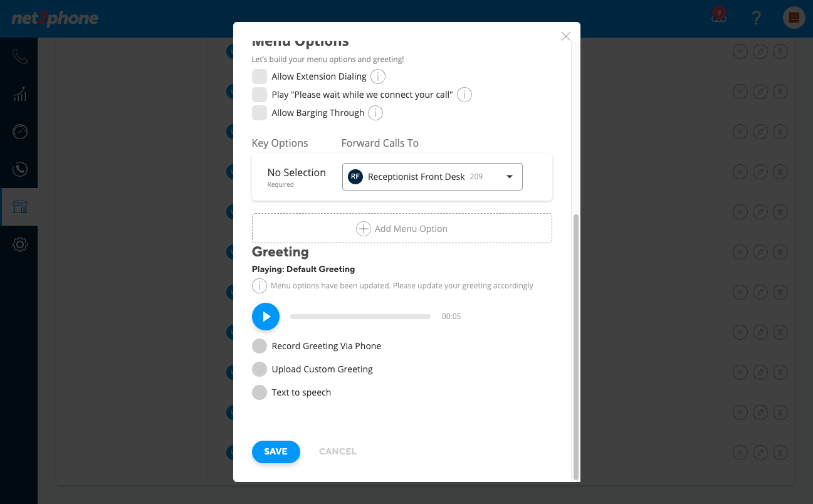The height and width of the screenshot is (504, 813).
Task: Open the notifications icon with badge 9
Action: [719, 16]
